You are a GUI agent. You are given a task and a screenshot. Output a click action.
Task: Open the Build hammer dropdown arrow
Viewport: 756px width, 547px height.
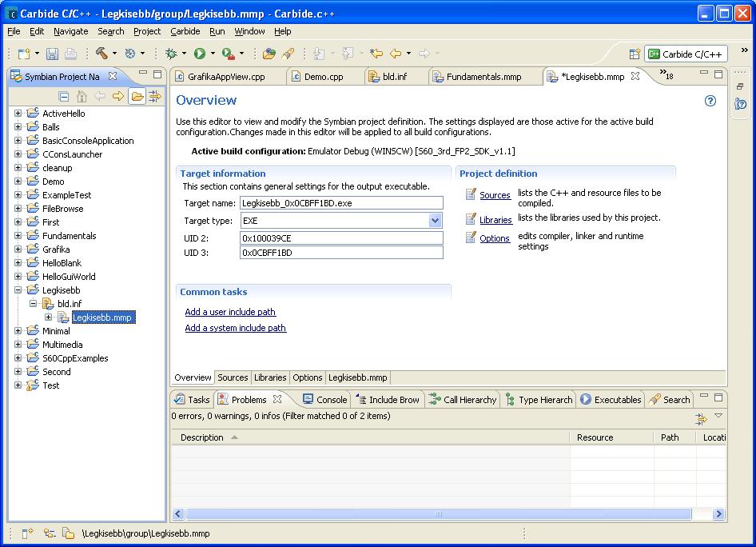click(114, 54)
